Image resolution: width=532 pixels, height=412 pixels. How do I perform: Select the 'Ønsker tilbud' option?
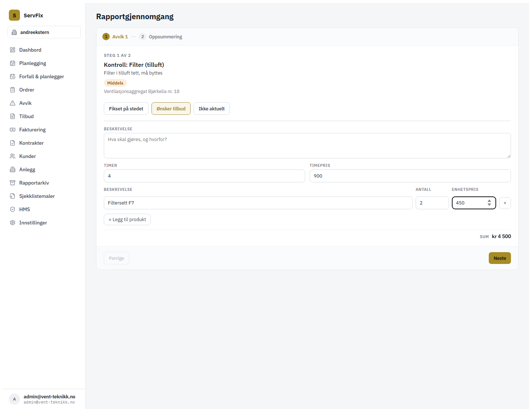click(171, 109)
